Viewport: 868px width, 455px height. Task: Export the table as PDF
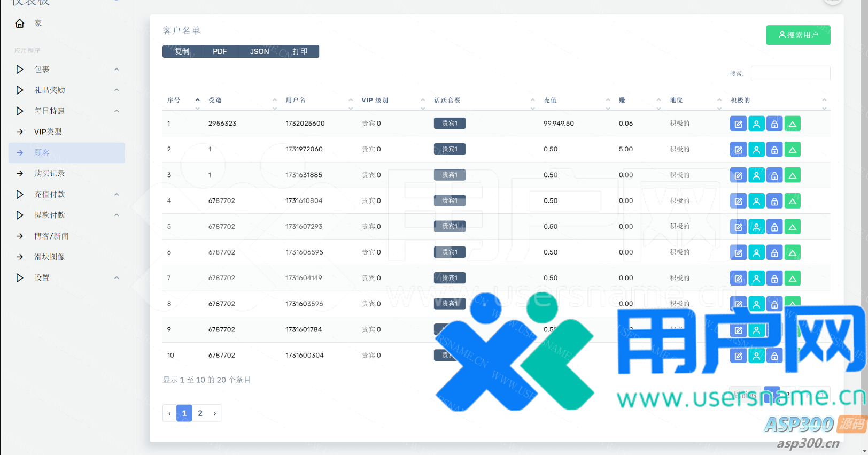click(x=220, y=52)
